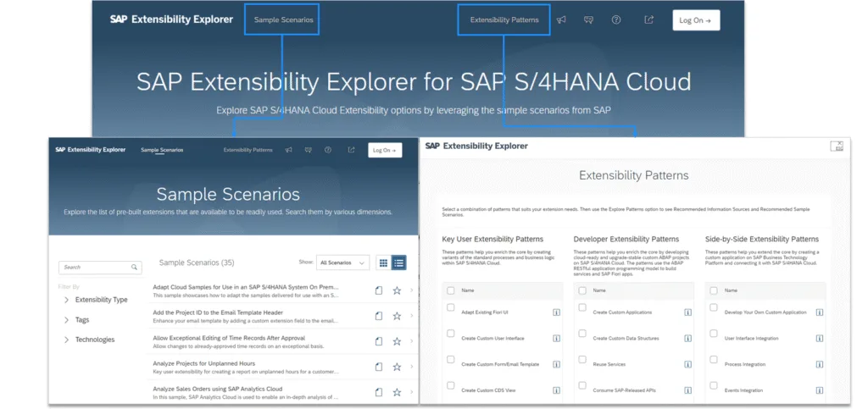Viewport: 868px width, 409px height.
Task: Select Extensibility Patterns tab in lower-left window
Action: click(x=248, y=150)
